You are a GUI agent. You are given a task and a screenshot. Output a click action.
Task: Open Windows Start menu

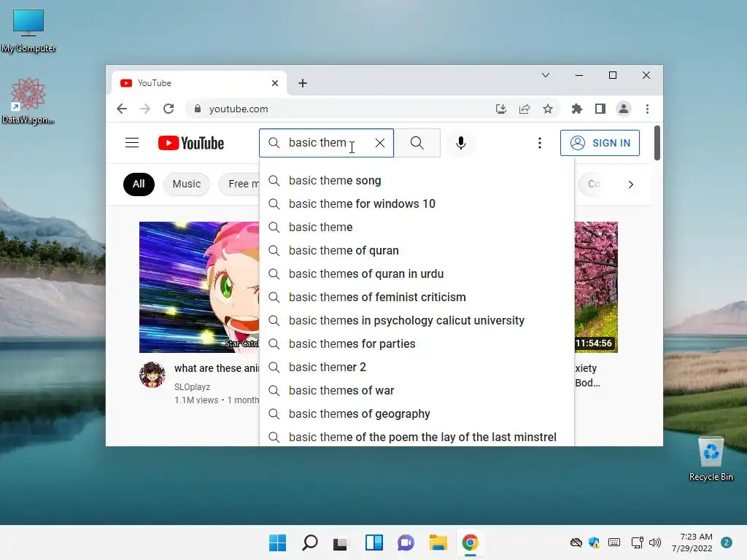(x=278, y=542)
